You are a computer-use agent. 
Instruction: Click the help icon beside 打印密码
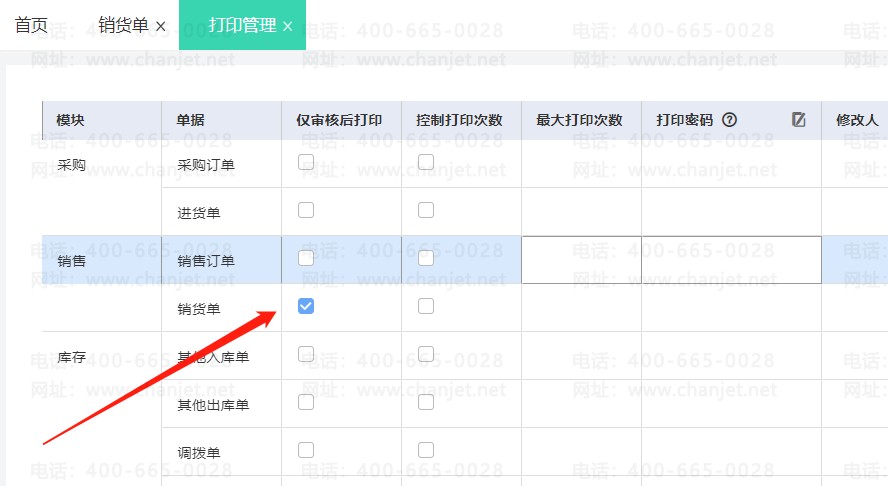pyautogui.click(x=729, y=120)
